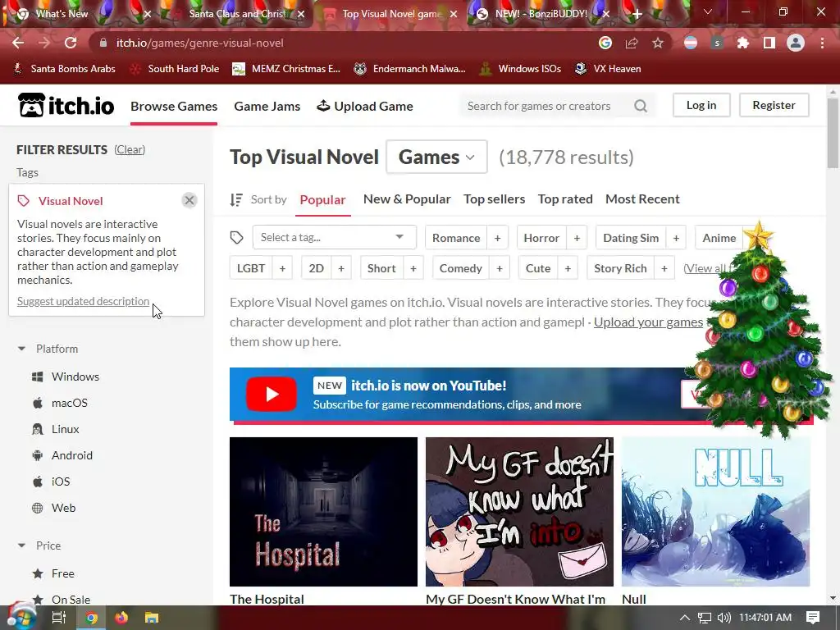Add Story Rich tag plus button

[664, 268]
